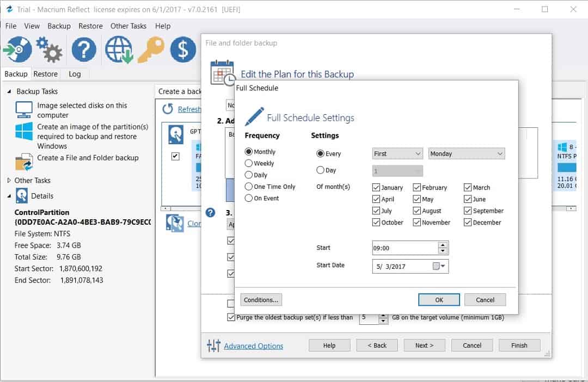This screenshot has height=382, width=588.
Task: Select the One Time Only frequency
Action: (248, 186)
